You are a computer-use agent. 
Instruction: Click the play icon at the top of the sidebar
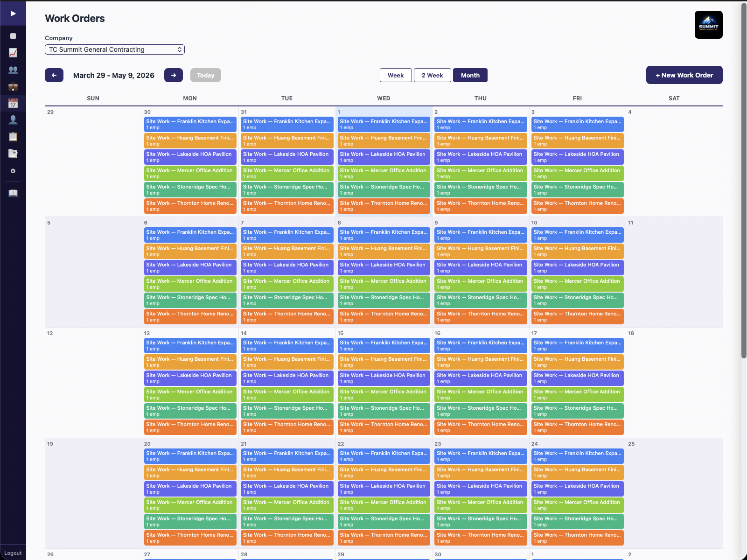pos(13,13)
